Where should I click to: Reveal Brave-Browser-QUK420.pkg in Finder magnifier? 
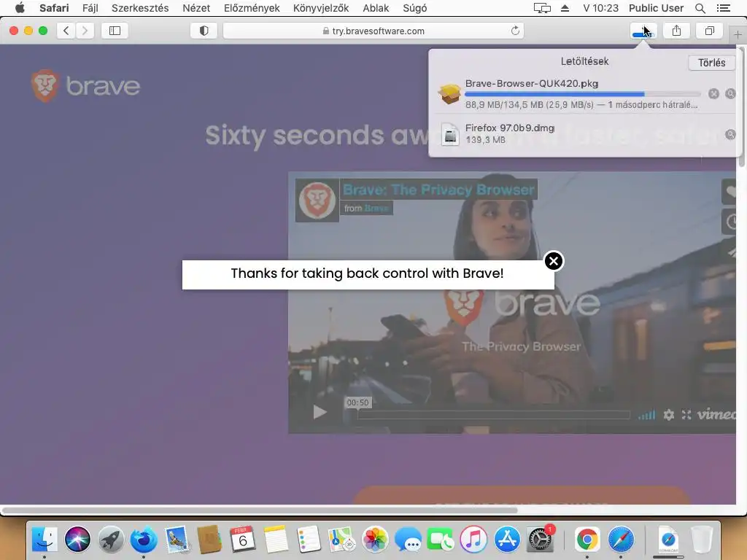[x=729, y=94]
